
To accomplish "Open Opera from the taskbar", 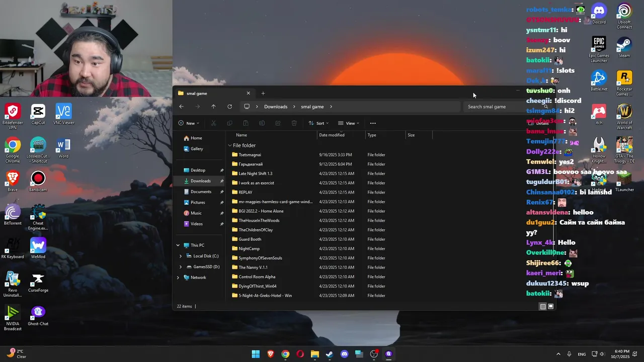I will tap(300, 354).
